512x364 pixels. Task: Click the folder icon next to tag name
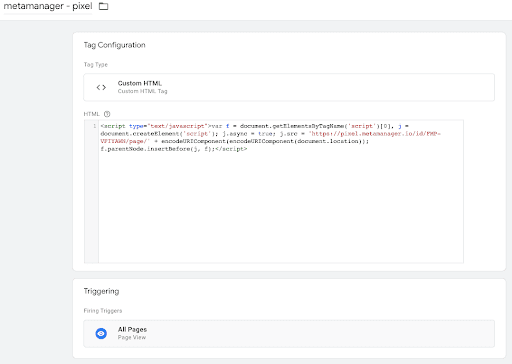(104, 6)
